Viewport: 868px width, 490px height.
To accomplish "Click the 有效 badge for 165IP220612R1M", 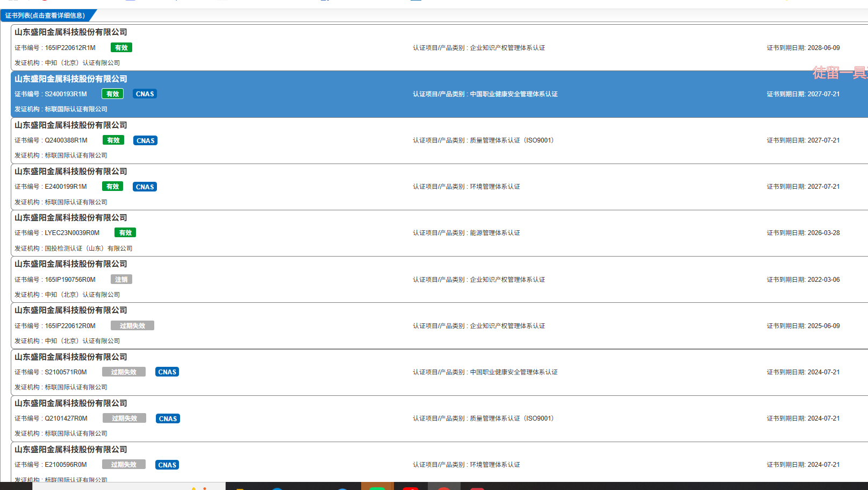I will click(x=121, y=48).
